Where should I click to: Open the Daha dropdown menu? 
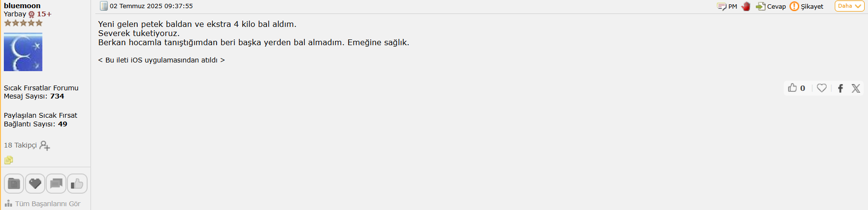tap(849, 6)
